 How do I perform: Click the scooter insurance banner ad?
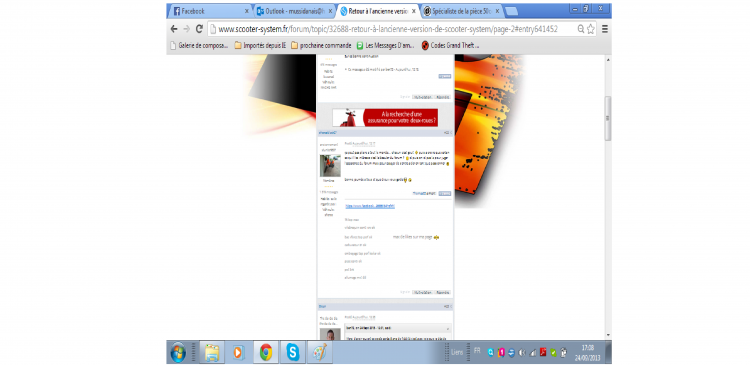(385, 118)
